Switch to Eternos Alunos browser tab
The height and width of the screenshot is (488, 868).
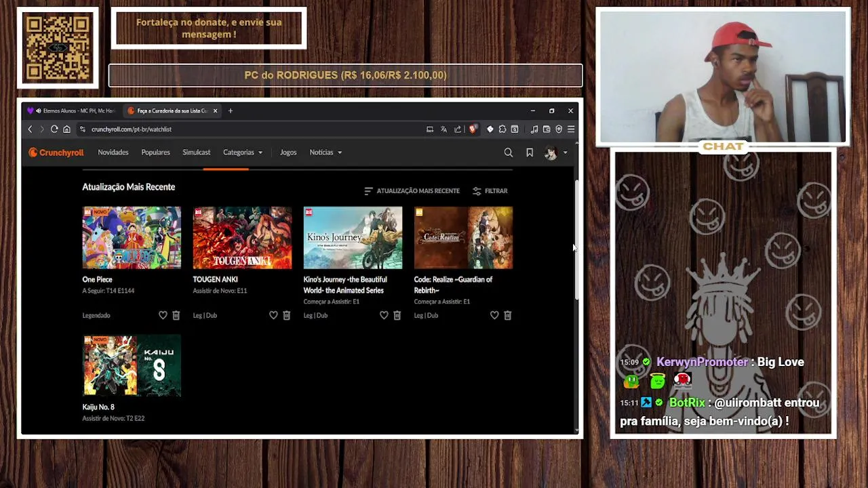coord(71,110)
